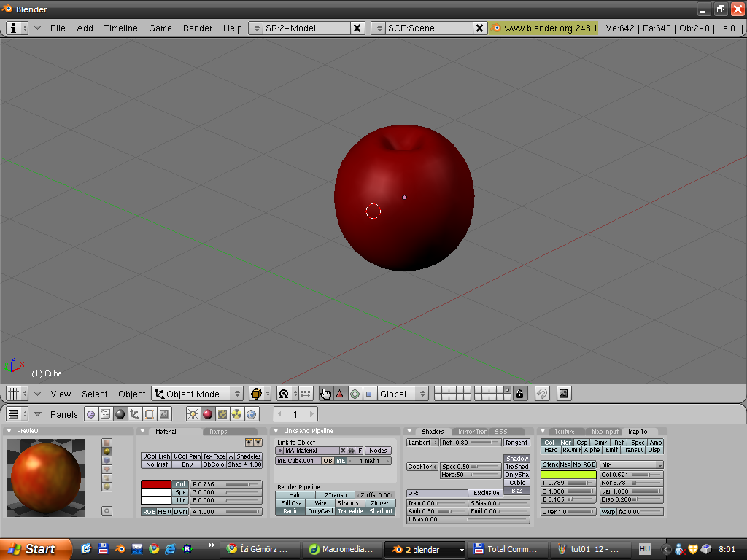Switch to the Ramps tab

pos(218,432)
